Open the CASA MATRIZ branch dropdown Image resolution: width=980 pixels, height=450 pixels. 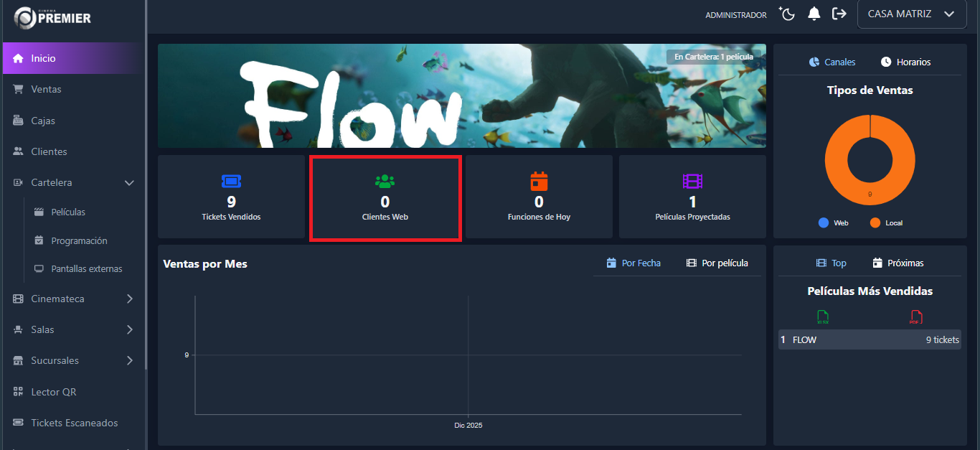click(911, 14)
